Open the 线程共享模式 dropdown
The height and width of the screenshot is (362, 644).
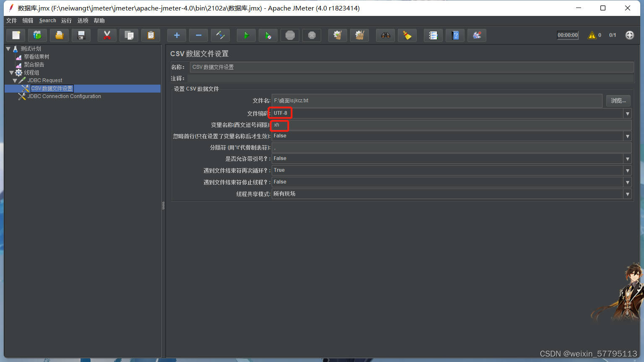point(627,194)
